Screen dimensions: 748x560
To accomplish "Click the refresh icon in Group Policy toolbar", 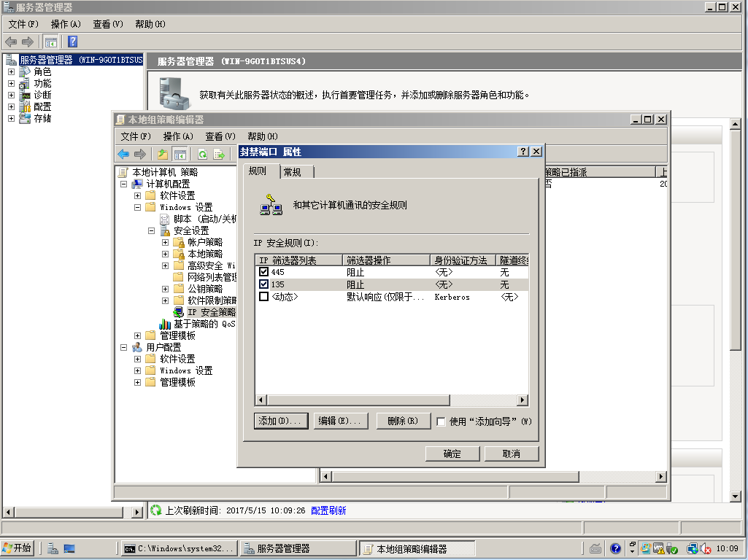I will (x=202, y=154).
